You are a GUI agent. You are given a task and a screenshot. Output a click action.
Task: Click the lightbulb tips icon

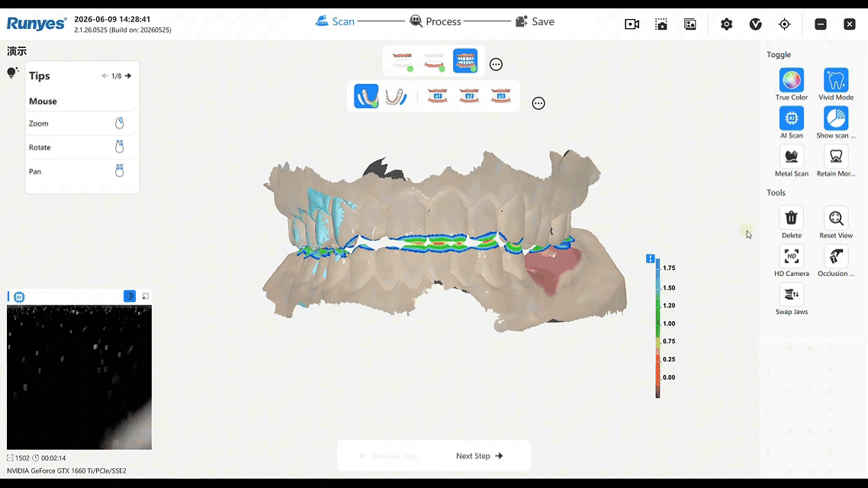coord(12,72)
